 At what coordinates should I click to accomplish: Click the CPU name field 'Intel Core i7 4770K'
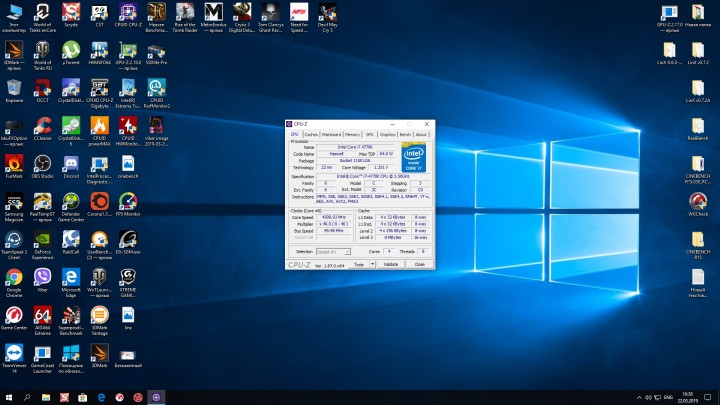(x=355, y=147)
